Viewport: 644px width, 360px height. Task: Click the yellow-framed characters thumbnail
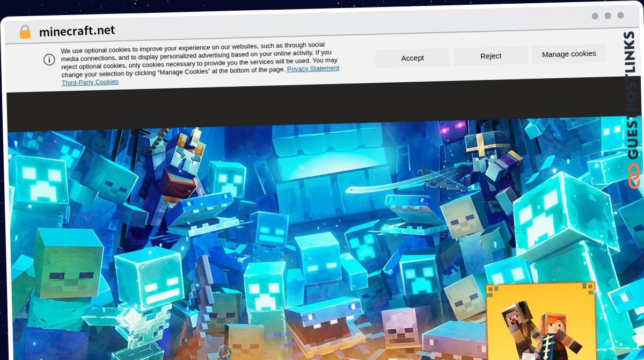click(541, 321)
